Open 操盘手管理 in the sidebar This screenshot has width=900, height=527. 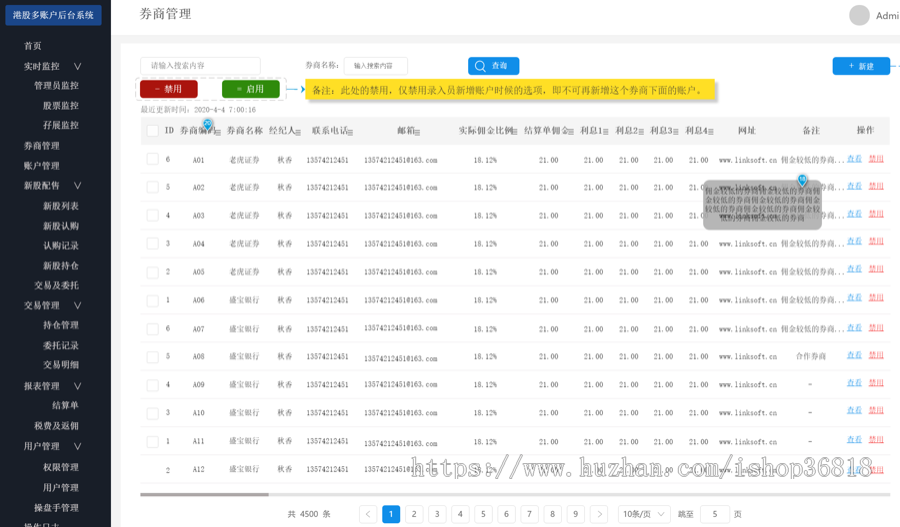(x=56, y=508)
